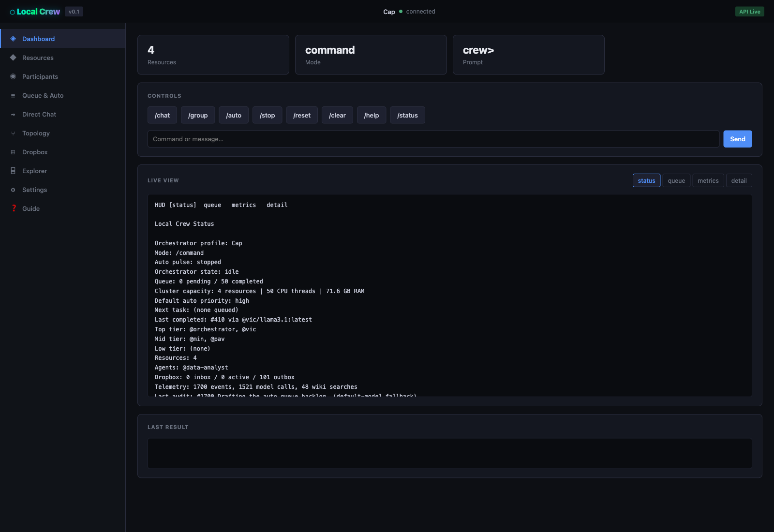Image resolution: width=774 pixels, height=532 pixels.
Task: Switch Live View to metrics tab
Action: [x=708, y=180]
